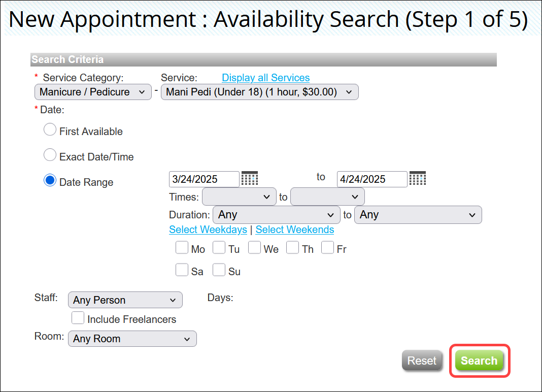Click the green Search button
This screenshot has width=542, height=392.
click(479, 361)
